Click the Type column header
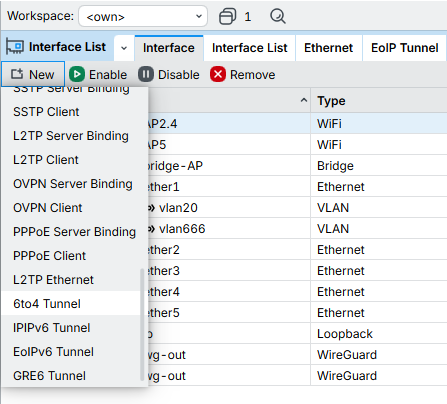The image size is (447, 404). tap(379, 101)
